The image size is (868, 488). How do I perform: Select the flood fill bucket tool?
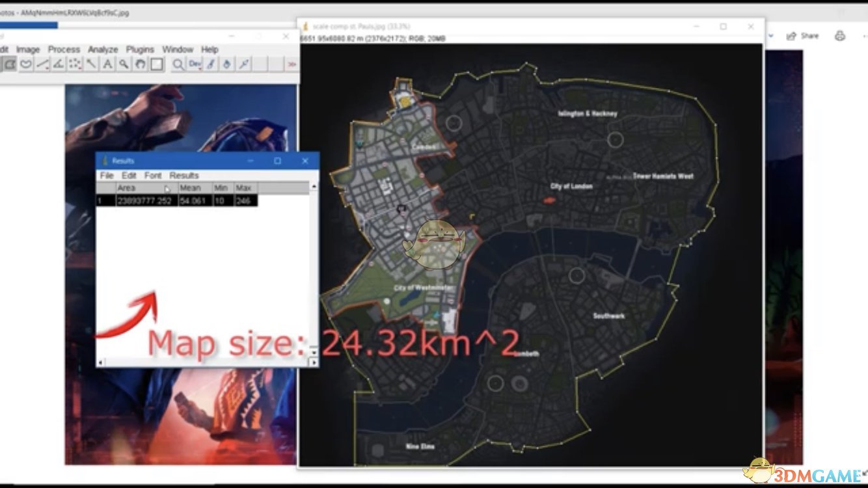tap(227, 64)
